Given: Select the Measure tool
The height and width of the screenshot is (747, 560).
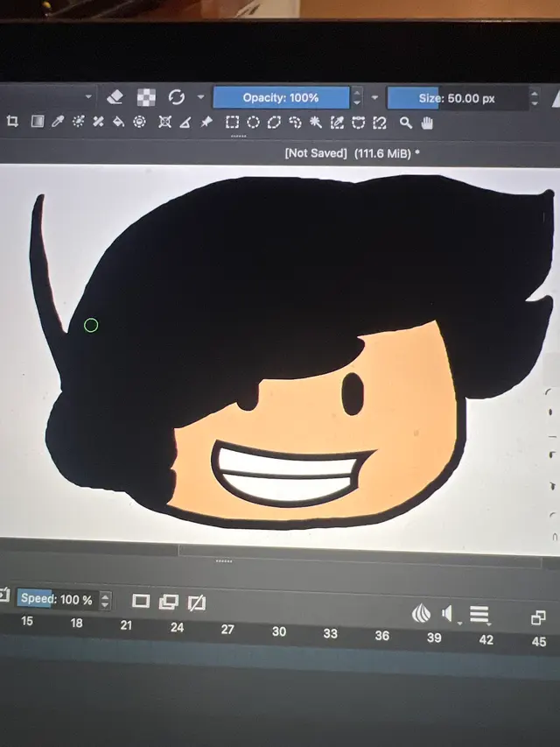Looking at the screenshot, I should pyautogui.click(x=185, y=123).
